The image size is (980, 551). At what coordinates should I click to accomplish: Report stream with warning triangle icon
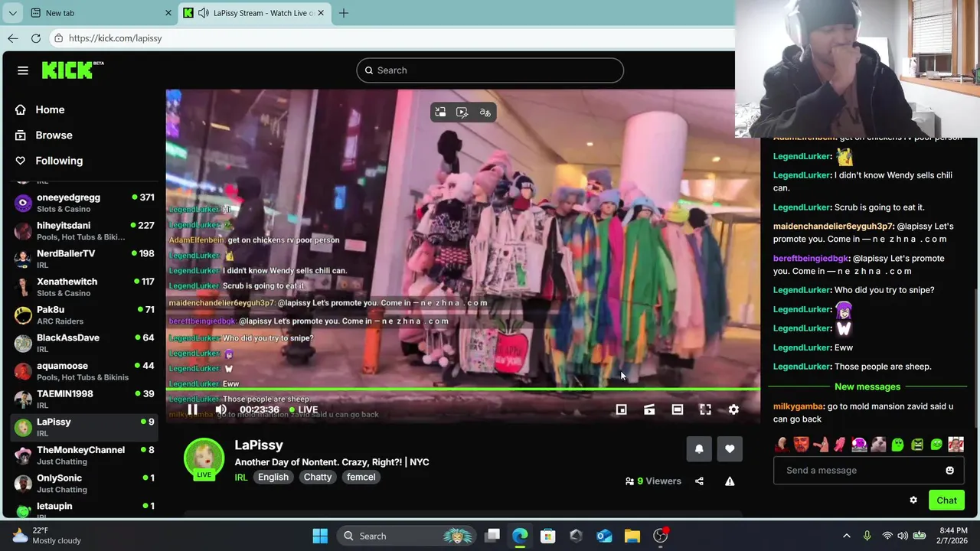(x=730, y=481)
